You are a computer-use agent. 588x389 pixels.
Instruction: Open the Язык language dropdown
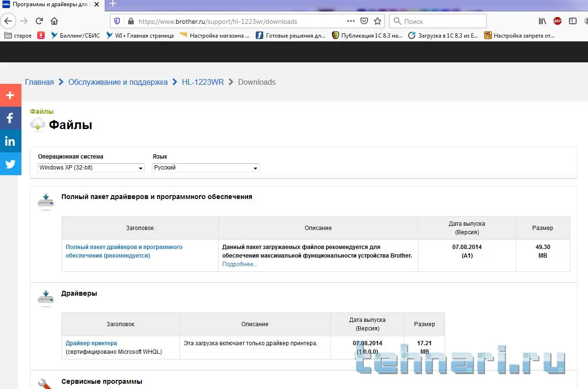(206, 168)
